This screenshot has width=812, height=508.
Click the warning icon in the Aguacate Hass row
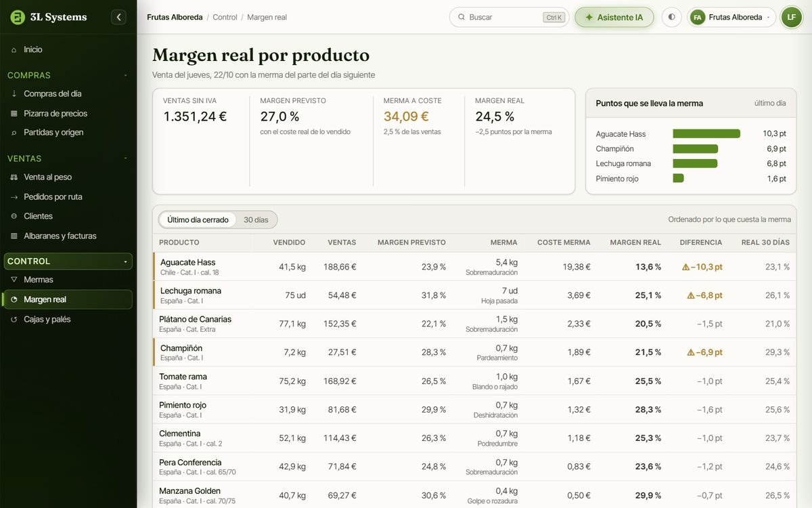[685, 267]
